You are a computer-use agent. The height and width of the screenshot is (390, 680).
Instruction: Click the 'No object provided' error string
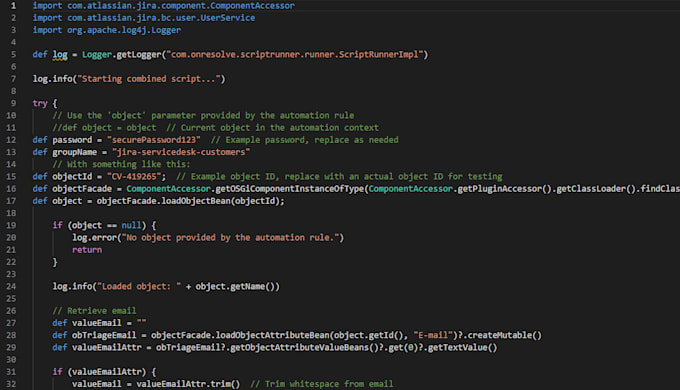[231, 238]
